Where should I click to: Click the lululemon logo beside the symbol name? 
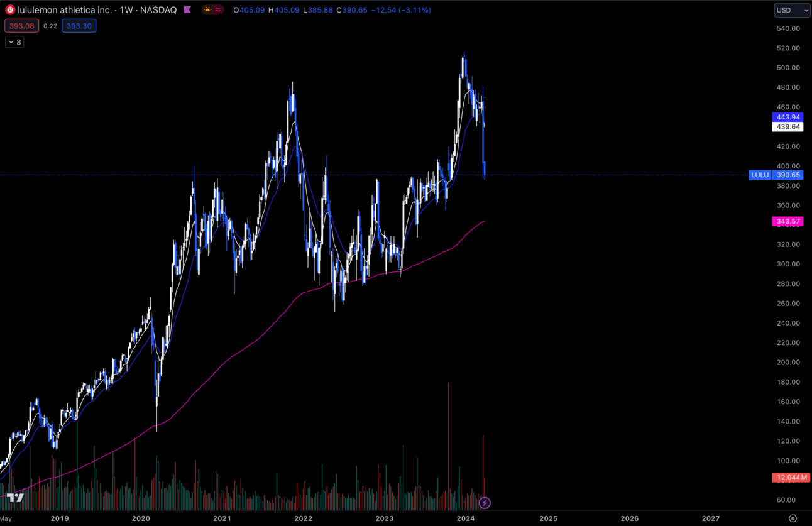point(10,10)
